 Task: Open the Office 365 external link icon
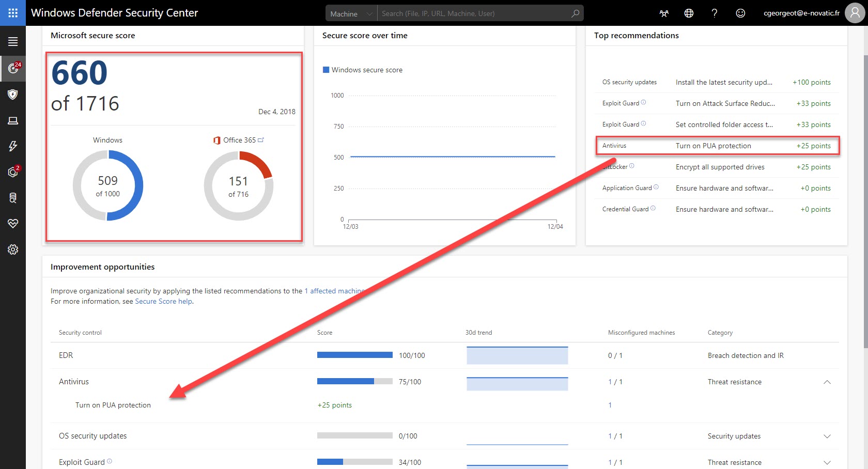click(261, 140)
